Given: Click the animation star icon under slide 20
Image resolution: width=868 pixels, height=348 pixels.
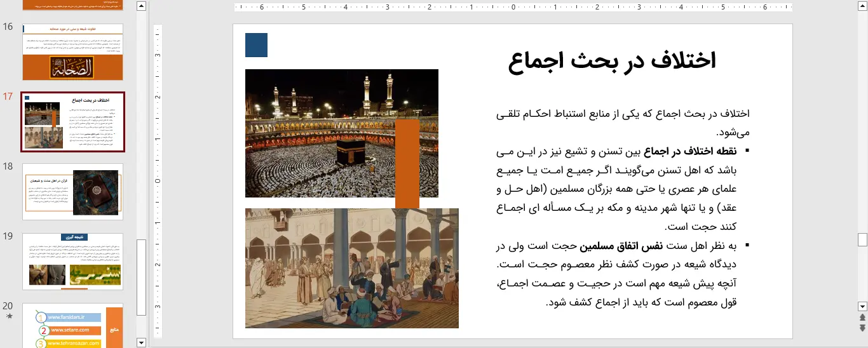Looking at the screenshot, I should pos(8,316).
